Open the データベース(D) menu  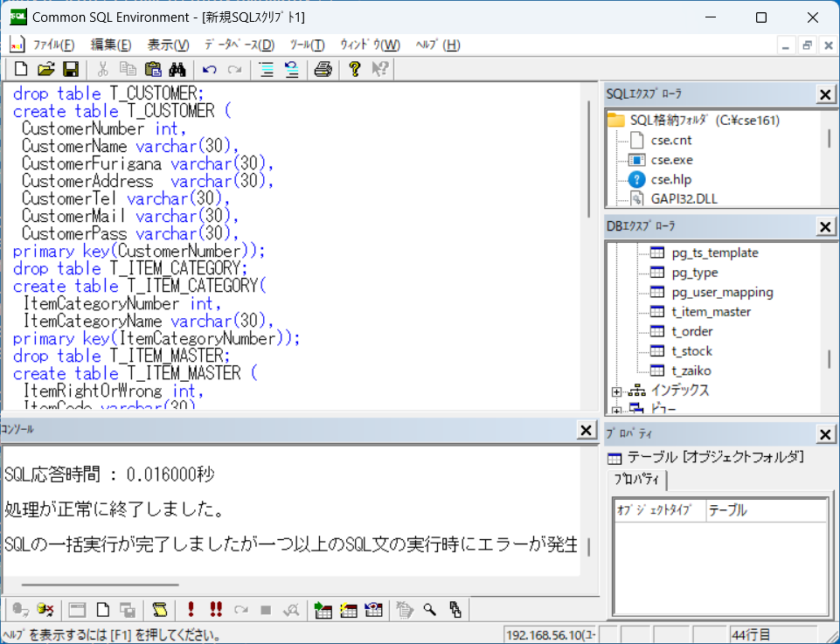(x=240, y=45)
